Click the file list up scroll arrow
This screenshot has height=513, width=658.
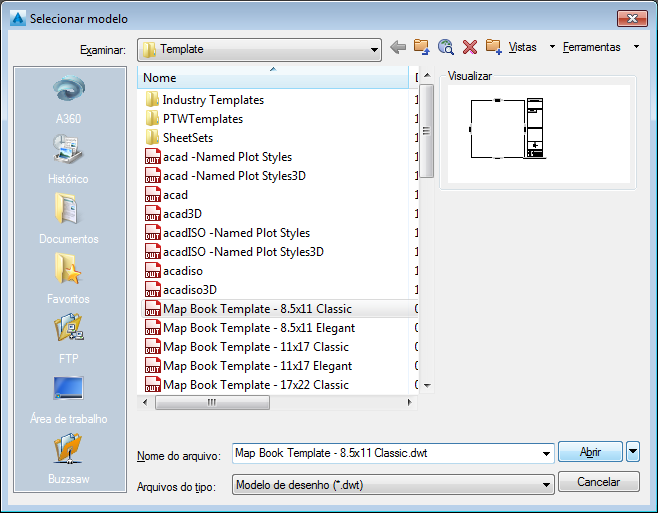[x=427, y=76]
